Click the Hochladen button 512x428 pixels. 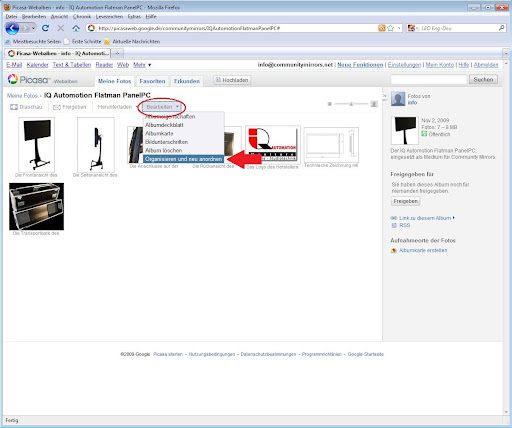point(232,80)
